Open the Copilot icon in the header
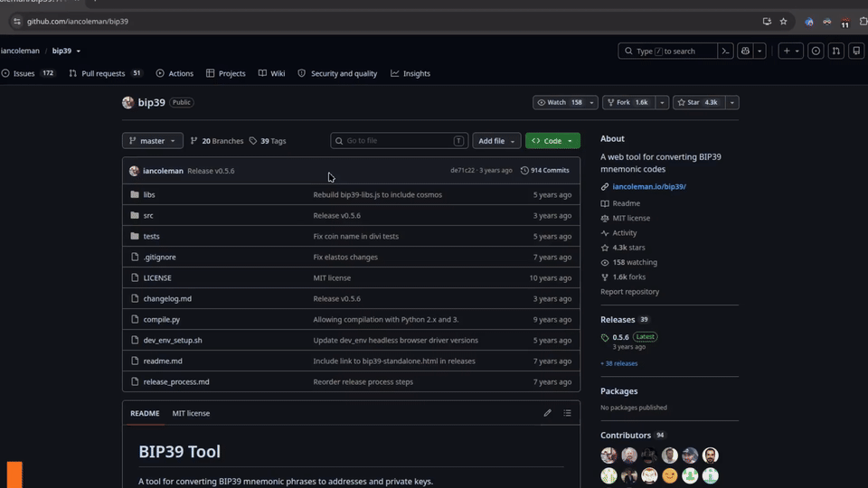Viewport: 868px width, 488px height. coord(745,51)
